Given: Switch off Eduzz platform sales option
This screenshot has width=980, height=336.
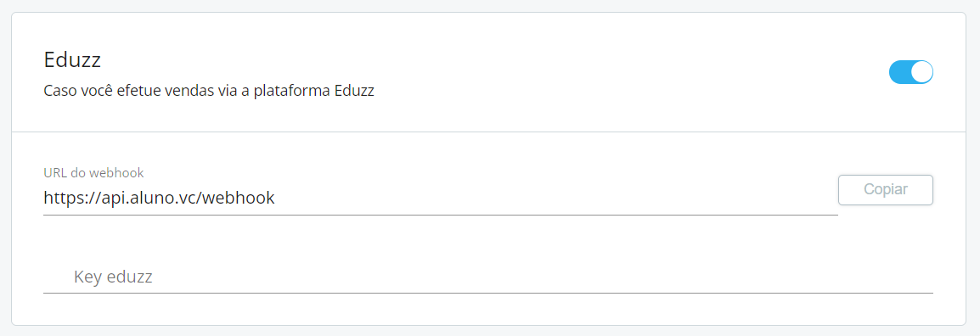Looking at the screenshot, I should (910, 72).
